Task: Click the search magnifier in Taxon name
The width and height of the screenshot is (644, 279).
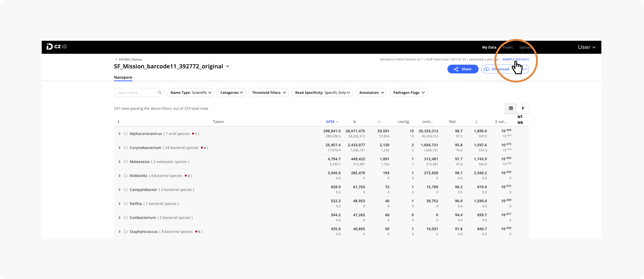Action: [x=159, y=92]
